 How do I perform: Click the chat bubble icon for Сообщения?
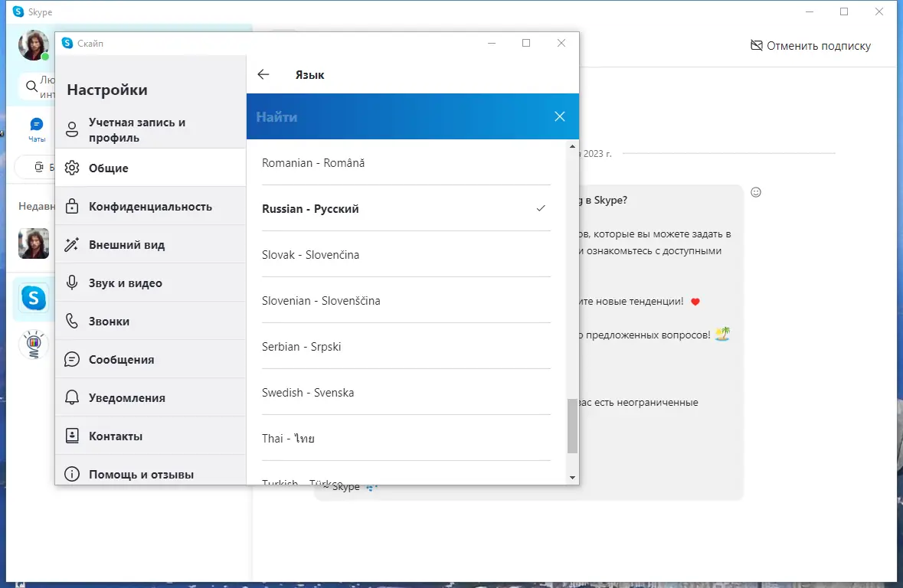72,359
